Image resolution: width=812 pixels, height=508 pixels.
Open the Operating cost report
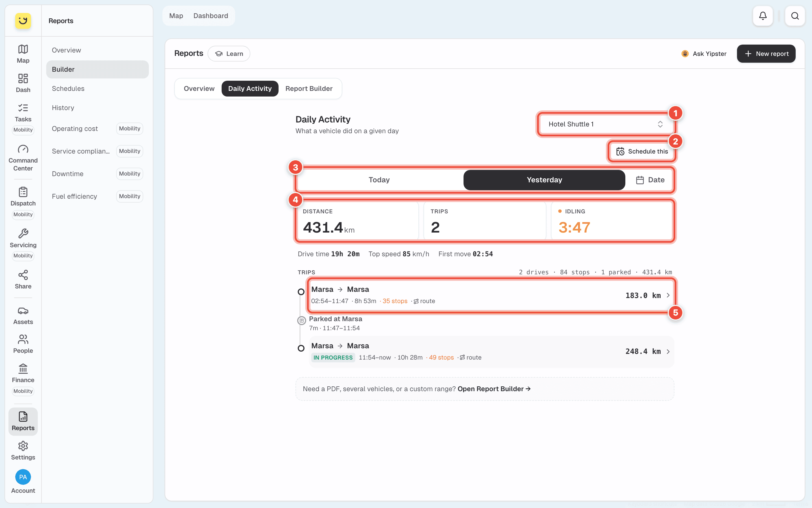tap(97, 128)
